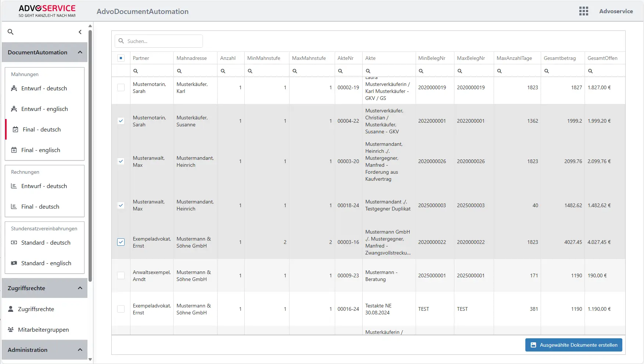Click the filter magnifier under the Partner column
Screen dimensions: 644x364
tap(136, 71)
